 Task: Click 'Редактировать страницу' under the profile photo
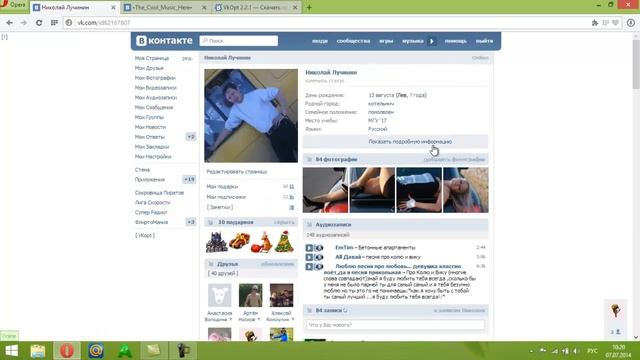click(x=237, y=172)
